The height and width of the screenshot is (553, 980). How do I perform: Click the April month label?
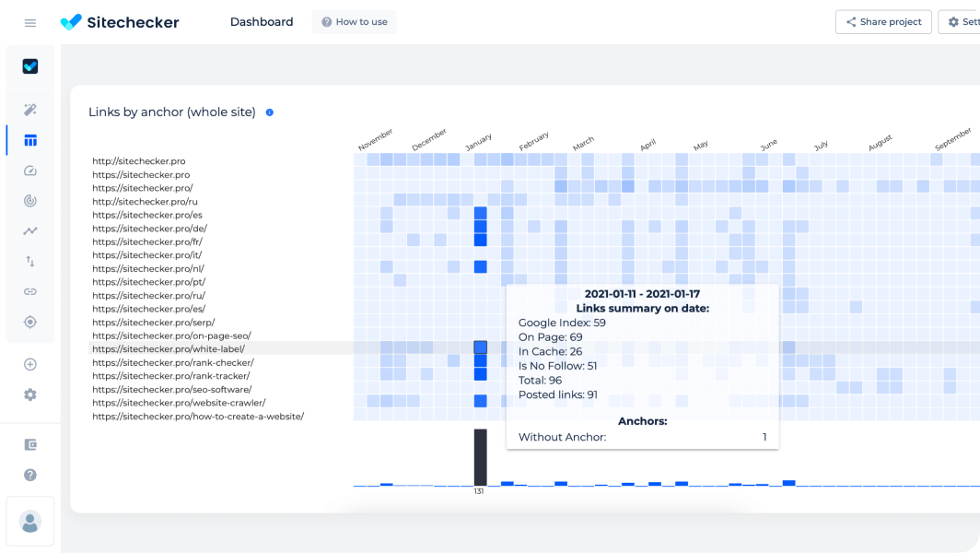[x=648, y=145]
